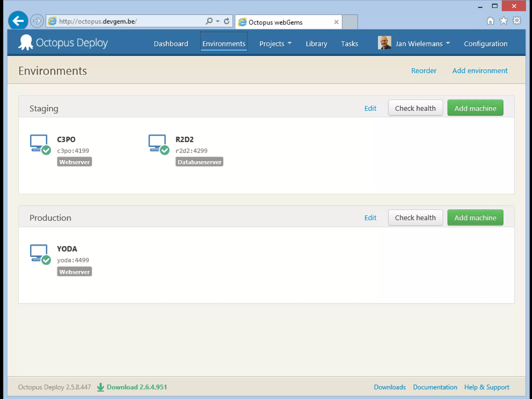Click the Internet Explorer icon in address bar
The width and height of the screenshot is (532, 399).
tap(53, 21)
